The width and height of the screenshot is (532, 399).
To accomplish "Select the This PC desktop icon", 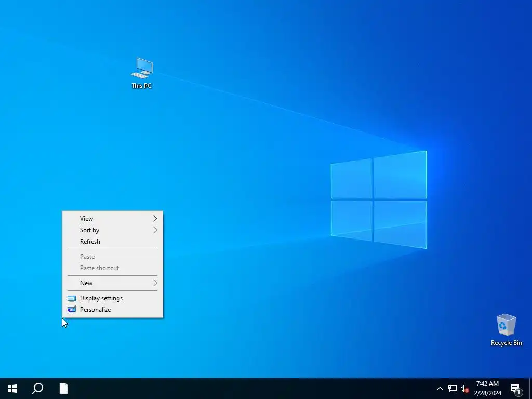I will [142, 73].
